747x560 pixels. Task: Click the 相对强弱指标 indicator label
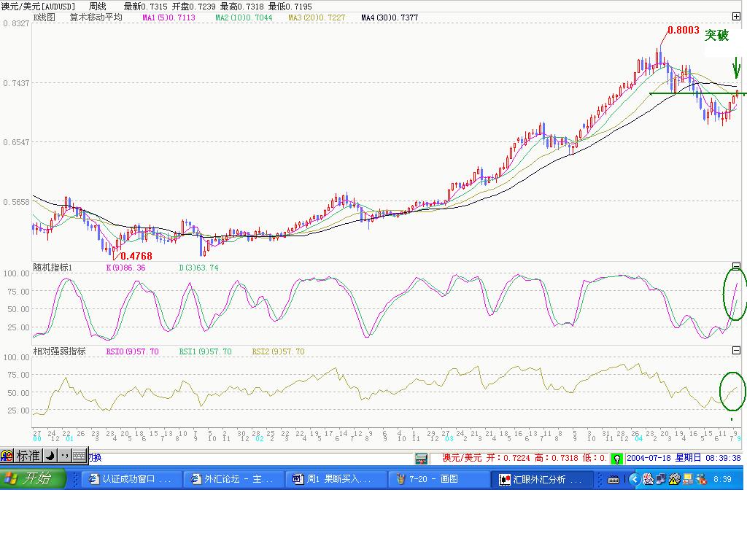[60, 351]
